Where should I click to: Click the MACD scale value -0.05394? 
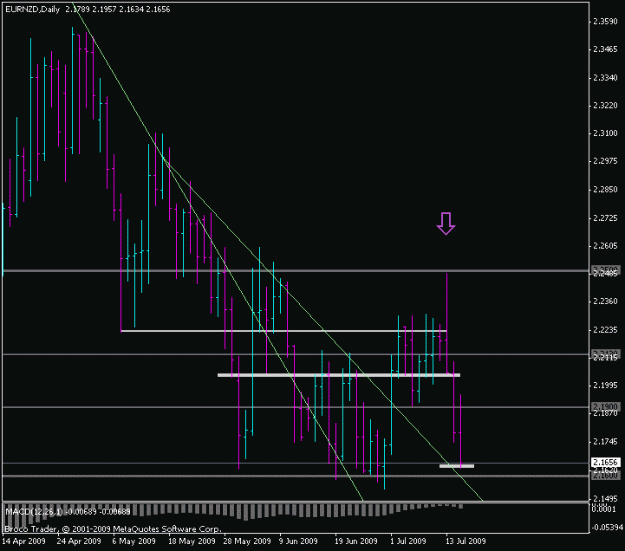[607, 528]
